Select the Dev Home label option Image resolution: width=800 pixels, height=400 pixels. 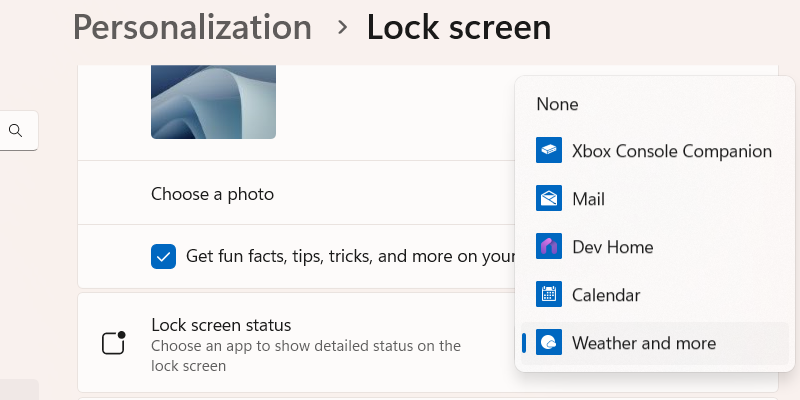coord(612,247)
